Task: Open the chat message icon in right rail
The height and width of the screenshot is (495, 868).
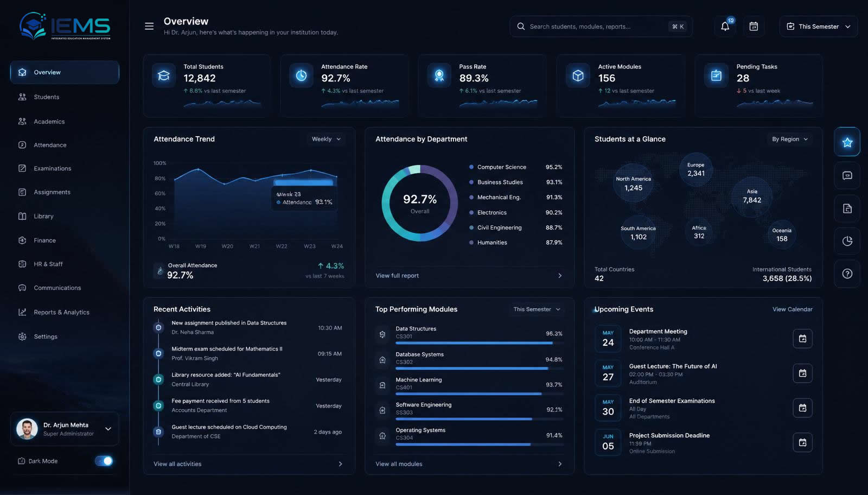Action: (x=847, y=175)
